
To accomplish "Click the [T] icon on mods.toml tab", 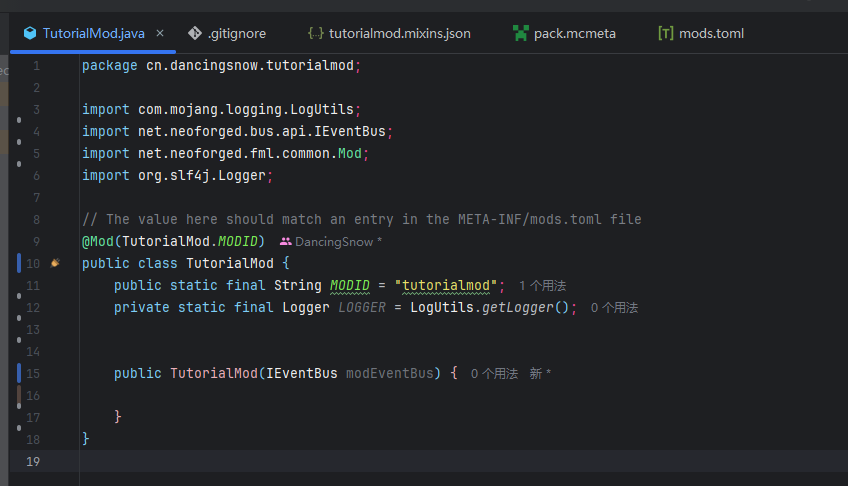I will 665,33.
